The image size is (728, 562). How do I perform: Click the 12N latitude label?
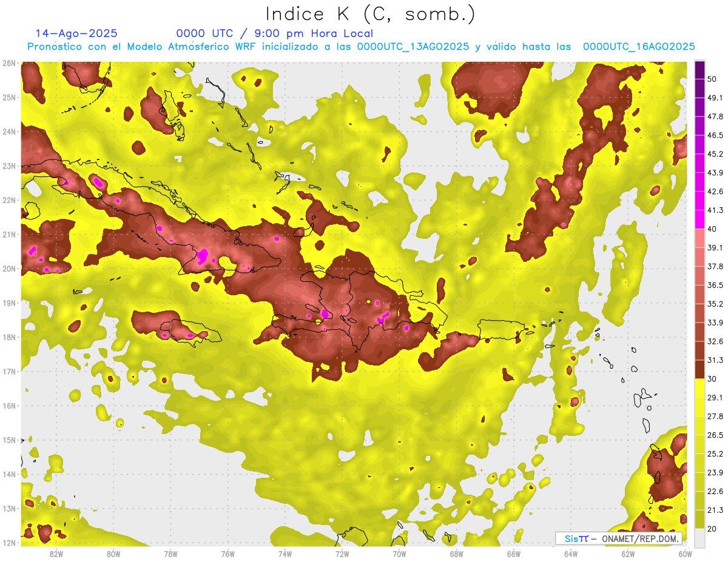(x=9, y=543)
